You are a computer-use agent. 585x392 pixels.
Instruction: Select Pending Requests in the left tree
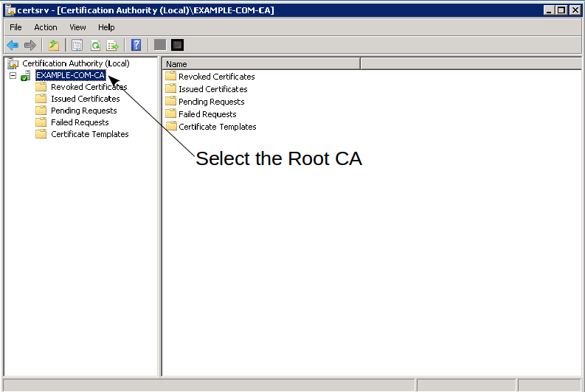(83, 111)
